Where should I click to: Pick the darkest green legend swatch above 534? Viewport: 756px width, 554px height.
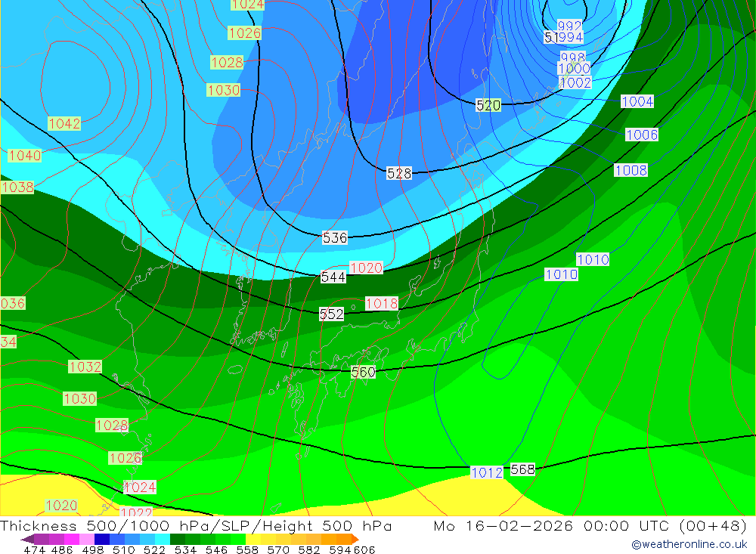click(x=178, y=539)
